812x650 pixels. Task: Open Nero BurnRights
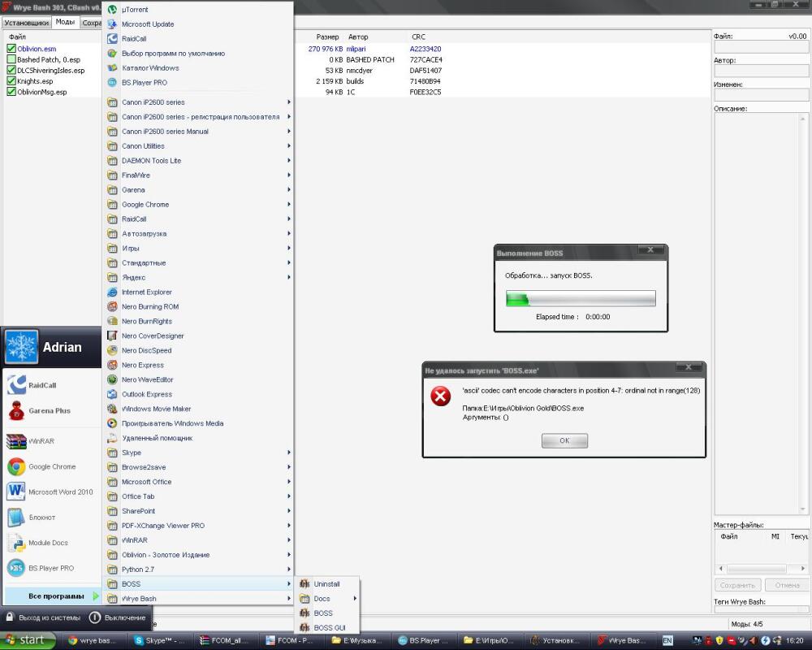146,321
